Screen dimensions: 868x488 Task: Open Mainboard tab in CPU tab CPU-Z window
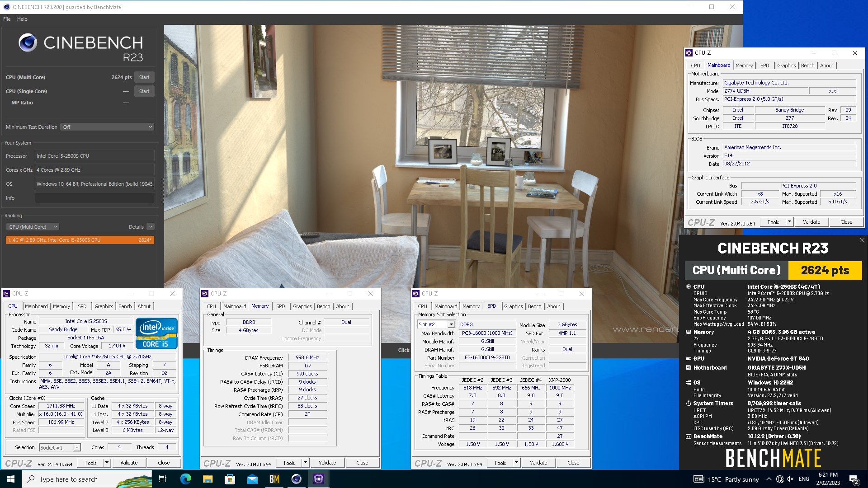[36, 306]
